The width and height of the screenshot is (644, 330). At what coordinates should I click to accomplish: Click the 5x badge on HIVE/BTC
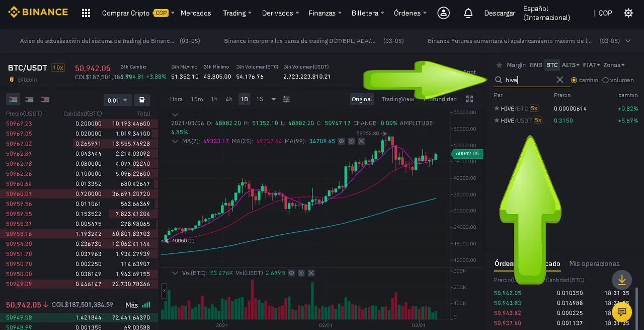tap(534, 108)
